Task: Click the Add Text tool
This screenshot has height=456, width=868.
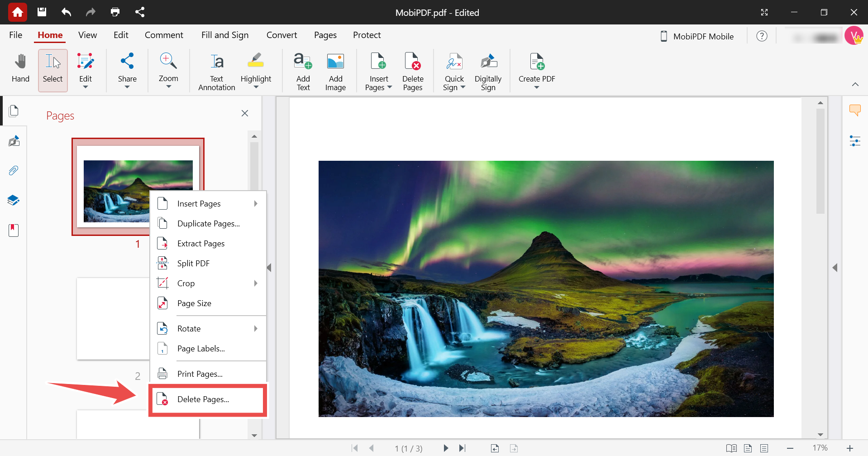Action: point(303,72)
